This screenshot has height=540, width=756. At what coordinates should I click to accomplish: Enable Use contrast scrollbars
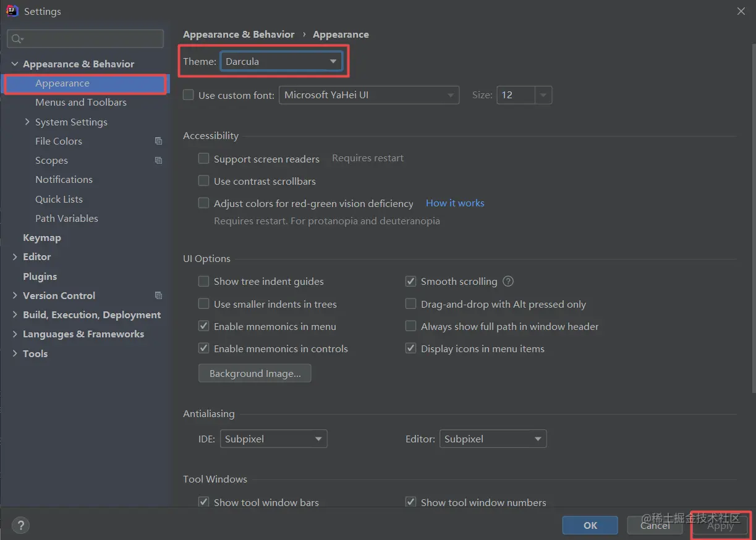[203, 180]
